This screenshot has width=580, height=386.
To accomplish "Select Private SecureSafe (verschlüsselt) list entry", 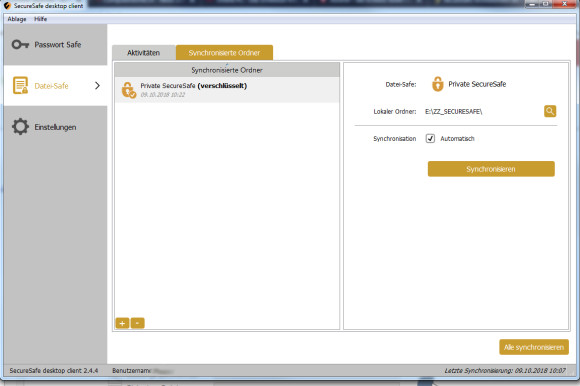I will click(227, 90).
